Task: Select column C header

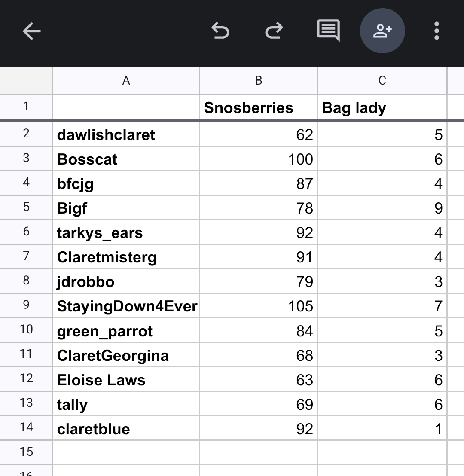Action: tap(382, 81)
